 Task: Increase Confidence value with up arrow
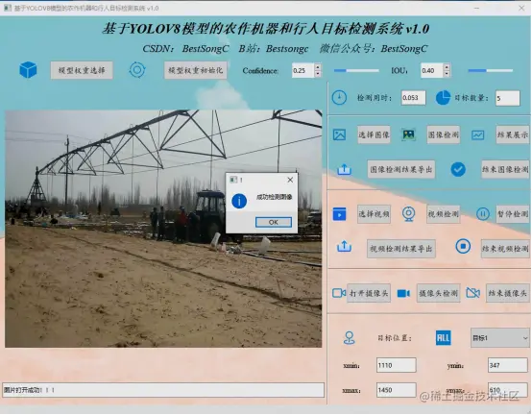coord(318,67)
